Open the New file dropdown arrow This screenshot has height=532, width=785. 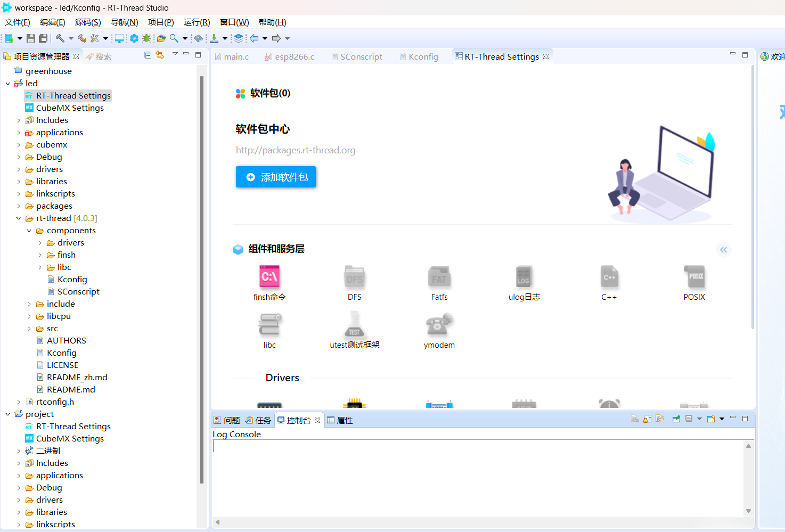click(20, 38)
